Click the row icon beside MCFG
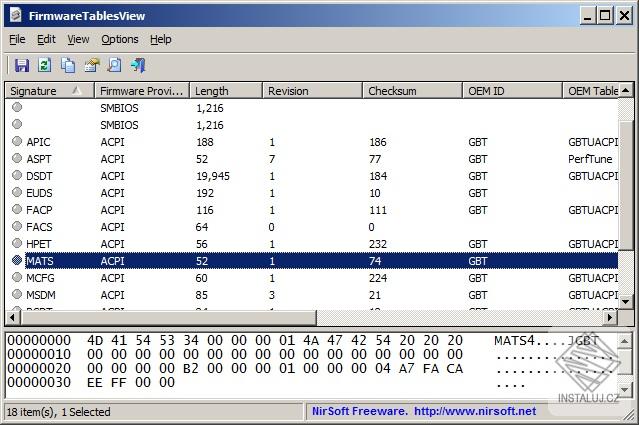This screenshot has height=425, width=639. [x=17, y=277]
